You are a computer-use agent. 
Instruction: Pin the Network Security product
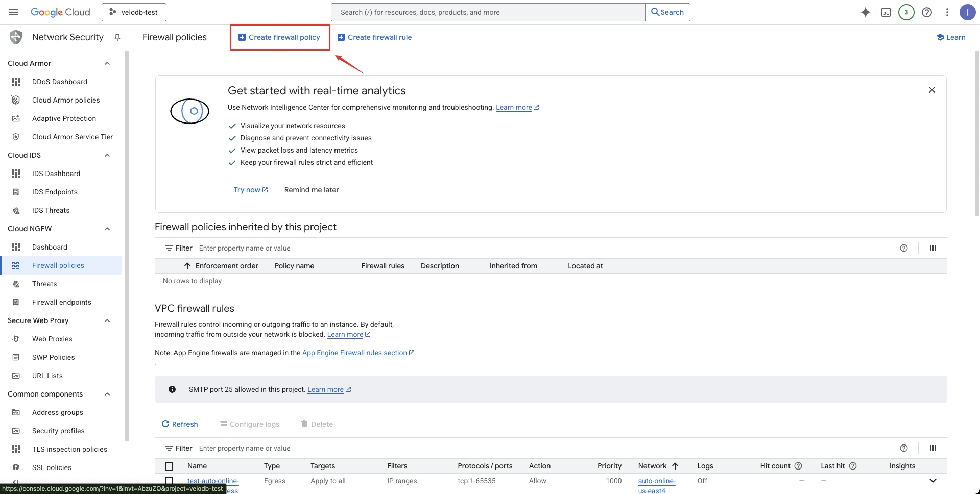point(117,37)
